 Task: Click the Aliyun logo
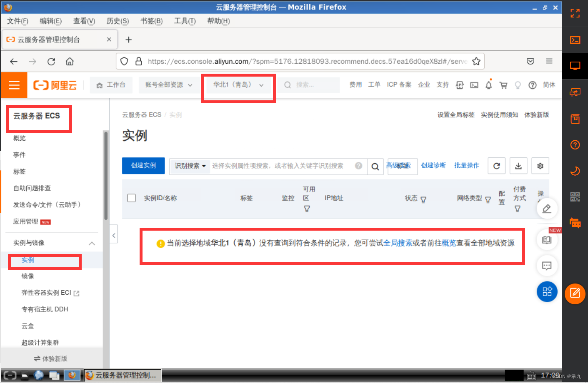[x=55, y=85]
